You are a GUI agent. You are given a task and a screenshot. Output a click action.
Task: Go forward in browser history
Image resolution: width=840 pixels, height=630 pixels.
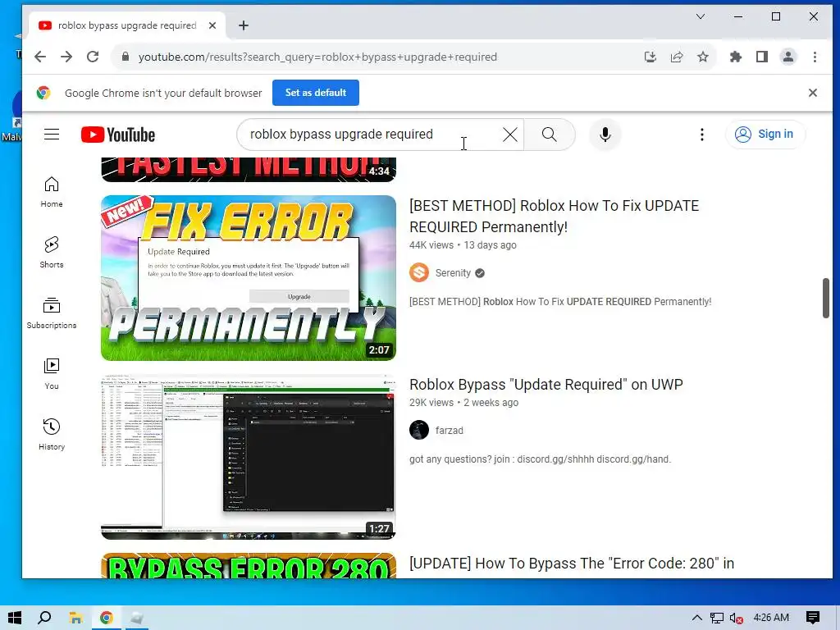[x=66, y=57]
